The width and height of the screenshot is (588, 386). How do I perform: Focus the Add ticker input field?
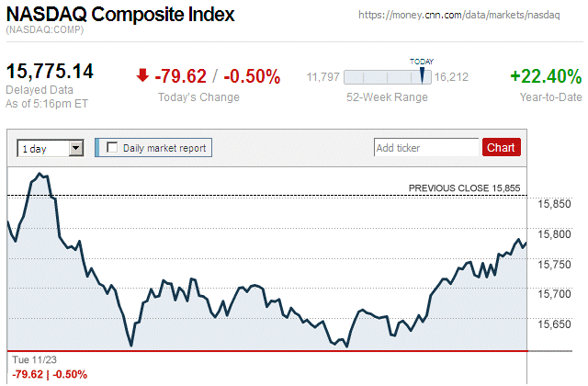tap(426, 147)
